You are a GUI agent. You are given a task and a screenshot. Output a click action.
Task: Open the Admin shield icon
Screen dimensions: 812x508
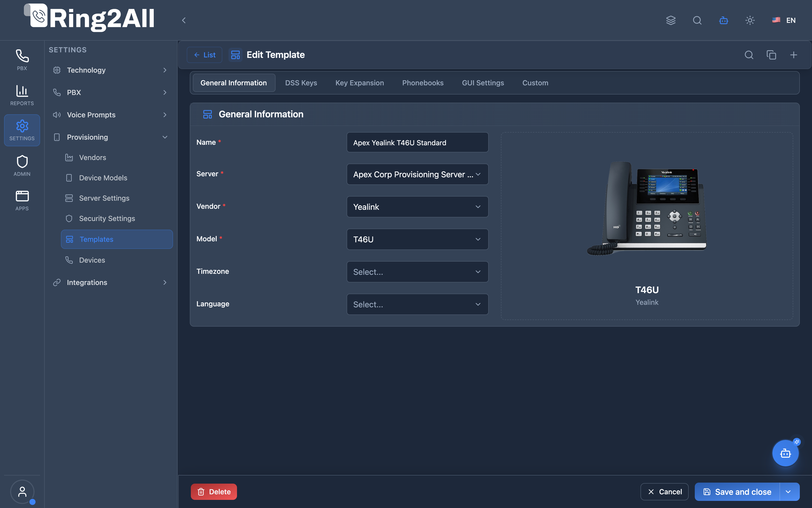point(22,166)
